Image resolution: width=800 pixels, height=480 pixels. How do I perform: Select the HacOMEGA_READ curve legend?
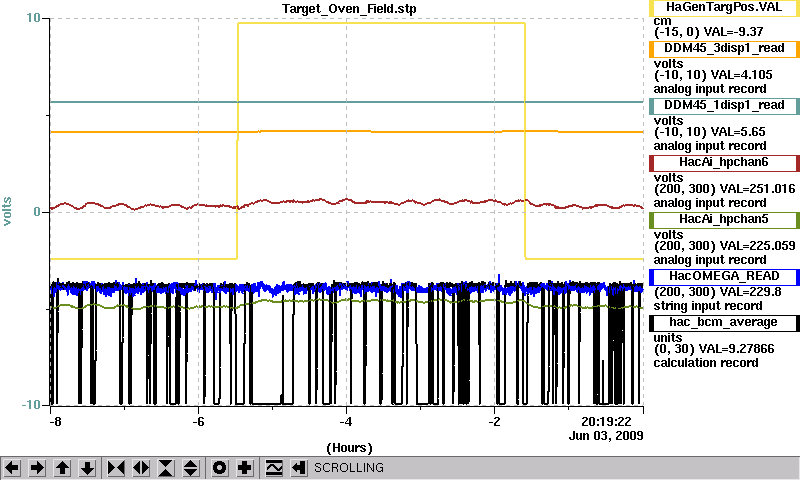tap(724, 276)
